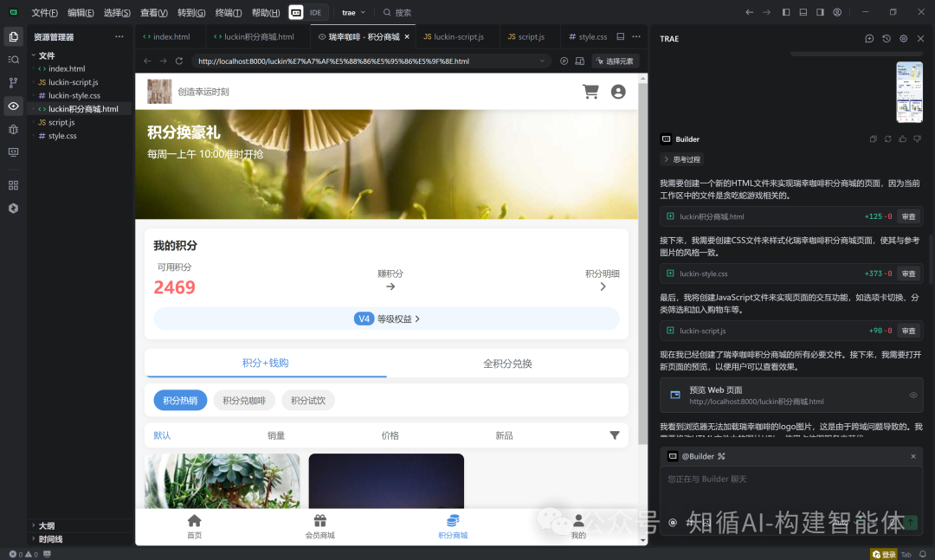Screen dimensions: 935x560
Task: Activate the Preview eye icon in activity bar
Action: (x=13, y=106)
